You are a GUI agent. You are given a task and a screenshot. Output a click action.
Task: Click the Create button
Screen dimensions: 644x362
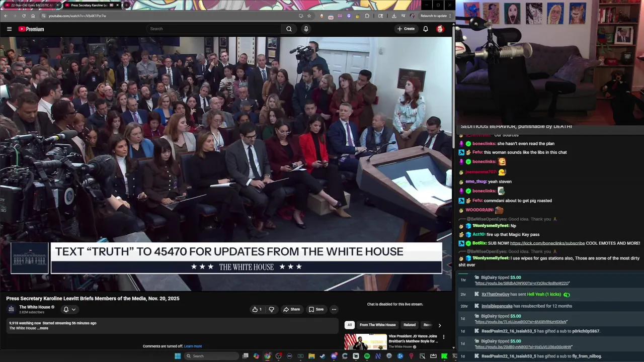coord(406,29)
